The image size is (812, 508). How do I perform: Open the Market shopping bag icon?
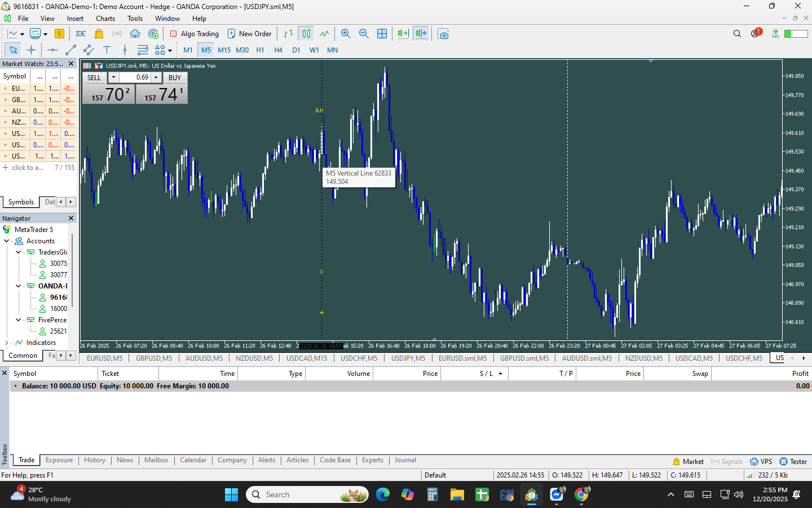click(x=99, y=34)
